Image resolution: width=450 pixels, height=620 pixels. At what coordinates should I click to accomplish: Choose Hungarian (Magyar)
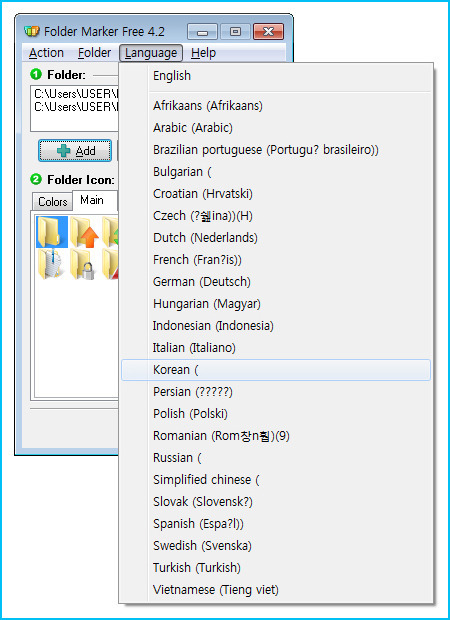(276, 304)
